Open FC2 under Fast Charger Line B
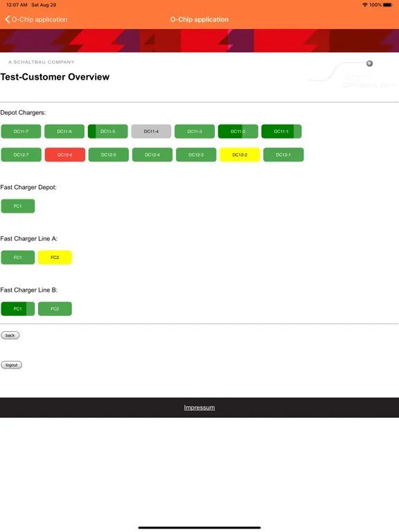Viewport: 399px width, 532px height. (x=55, y=309)
